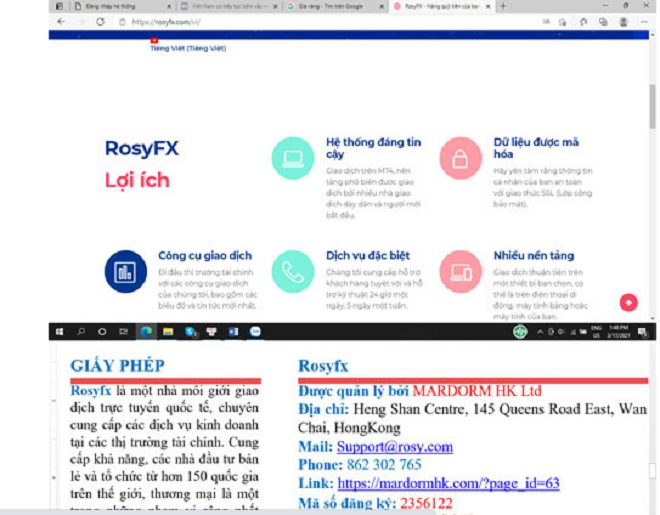Add this page to favorites
Viewport: 660px width, 515px height.
point(562,22)
